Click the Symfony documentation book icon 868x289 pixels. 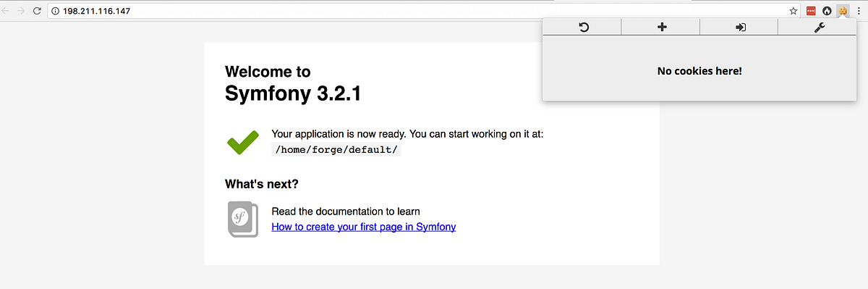click(243, 219)
